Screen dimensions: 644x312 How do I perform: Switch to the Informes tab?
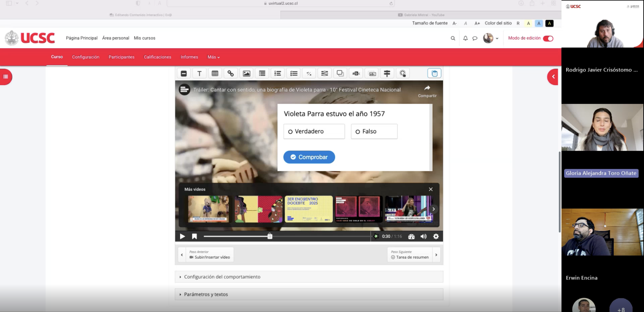(189, 57)
